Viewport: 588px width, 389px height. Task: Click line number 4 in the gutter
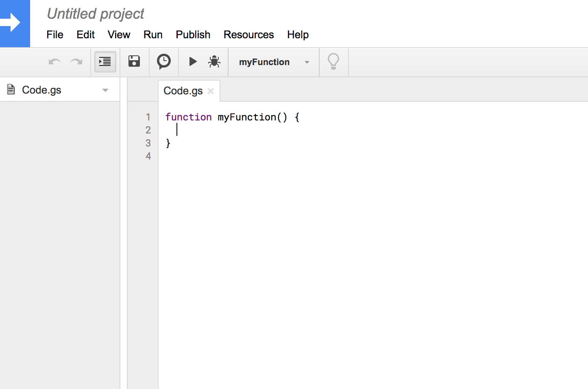click(148, 156)
